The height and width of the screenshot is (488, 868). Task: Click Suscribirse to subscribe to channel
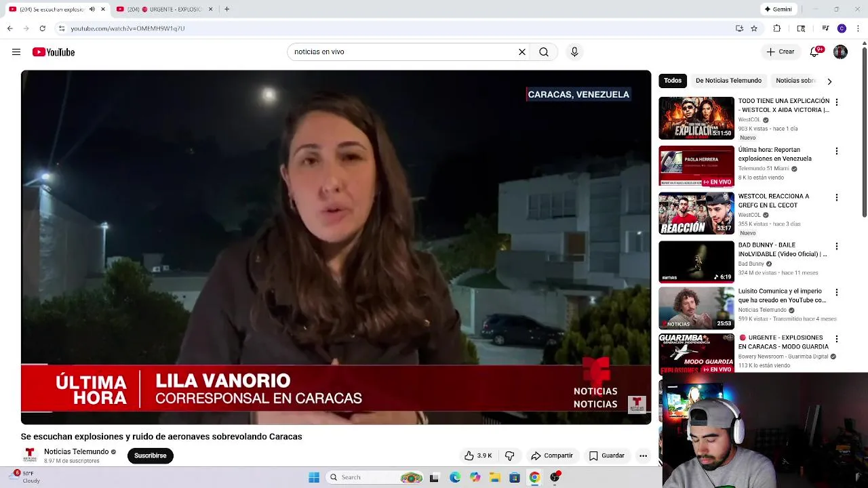151,455
